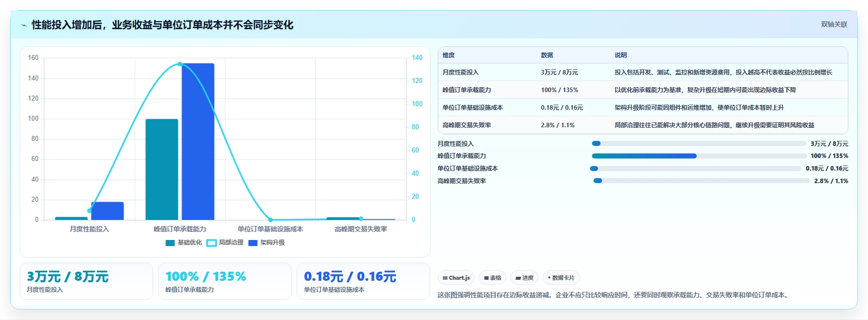Image resolution: width=868 pixels, height=320 pixels.
Task: Click the Chart.js chip
Action: [x=456, y=278]
